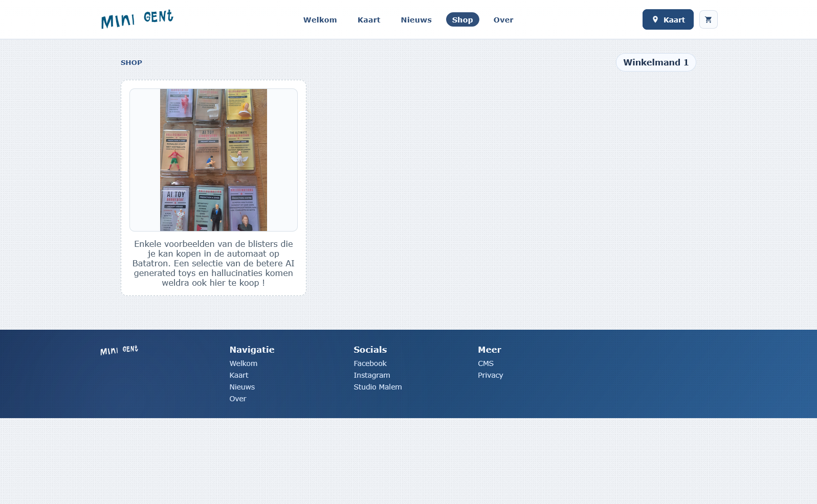Click the Mini Gent logo in header
This screenshot has width=817, height=504.
click(137, 19)
